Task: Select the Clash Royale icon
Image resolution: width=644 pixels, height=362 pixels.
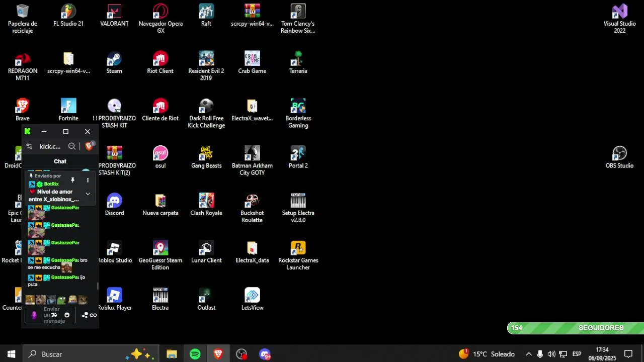Action: coord(206,205)
